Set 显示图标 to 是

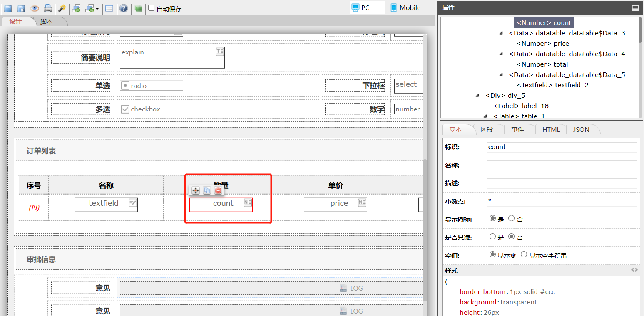point(492,219)
